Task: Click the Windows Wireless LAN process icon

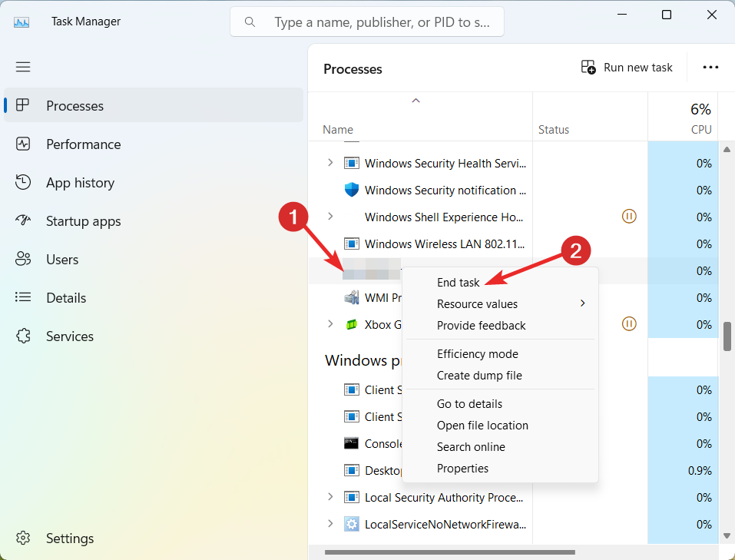Action: [352, 244]
